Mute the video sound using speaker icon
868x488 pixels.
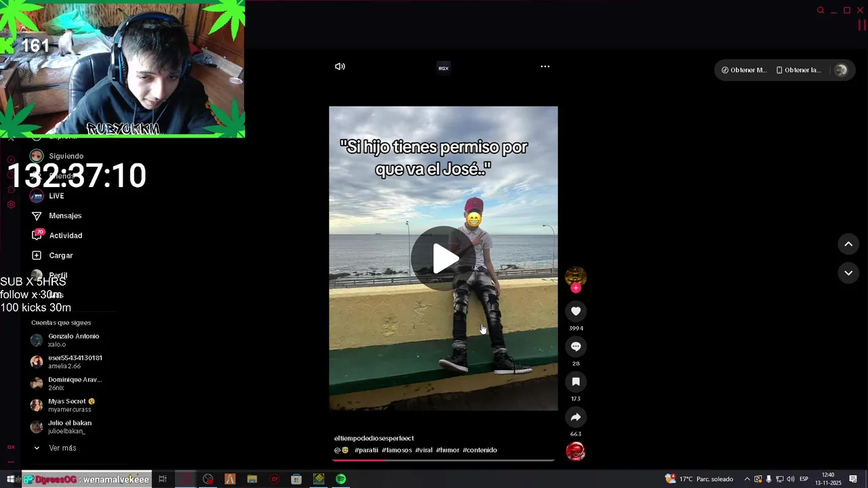click(340, 66)
